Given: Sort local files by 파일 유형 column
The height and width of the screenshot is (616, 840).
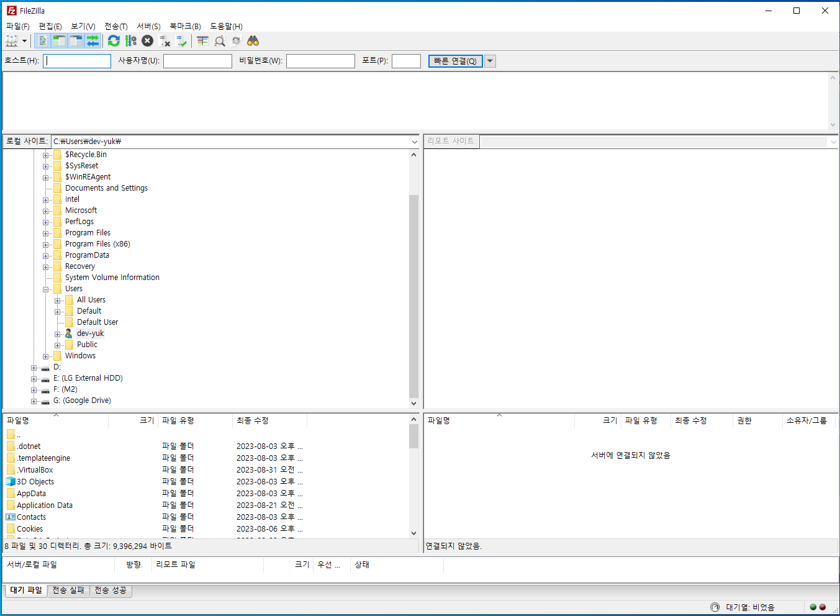Looking at the screenshot, I should tap(195, 420).
